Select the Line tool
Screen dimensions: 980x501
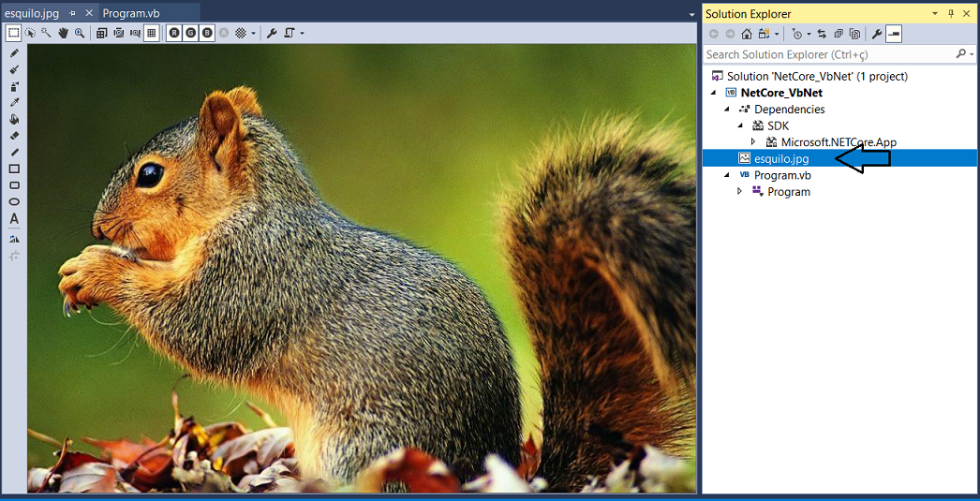(14, 152)
